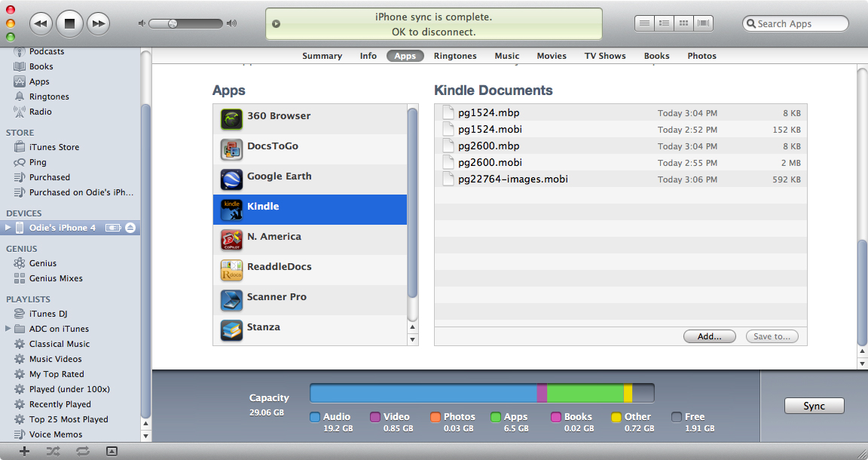Select the Scanner Pro app icon
This screenshot has height=460, width=868.
(x=231, y=300)
